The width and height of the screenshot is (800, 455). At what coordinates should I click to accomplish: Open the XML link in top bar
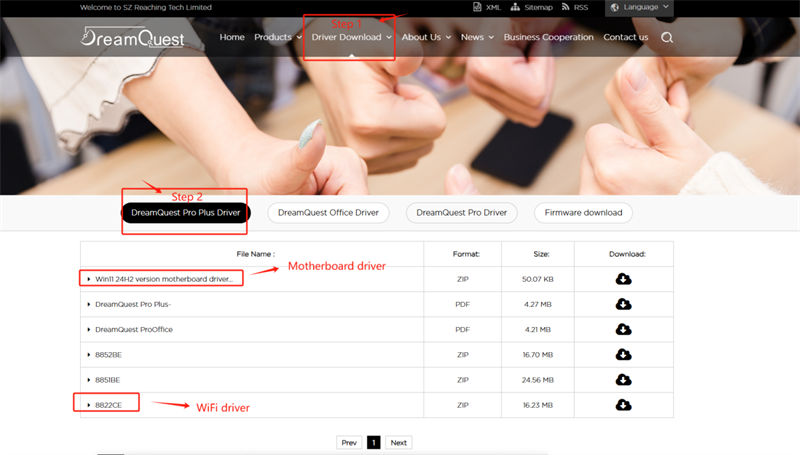click(487, 7)
